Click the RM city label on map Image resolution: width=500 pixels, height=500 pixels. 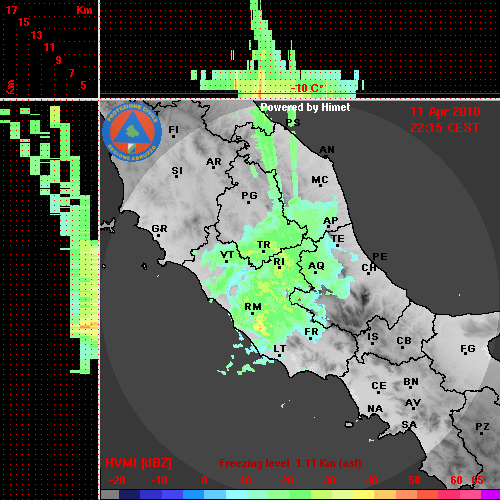[x=253, y=306]
